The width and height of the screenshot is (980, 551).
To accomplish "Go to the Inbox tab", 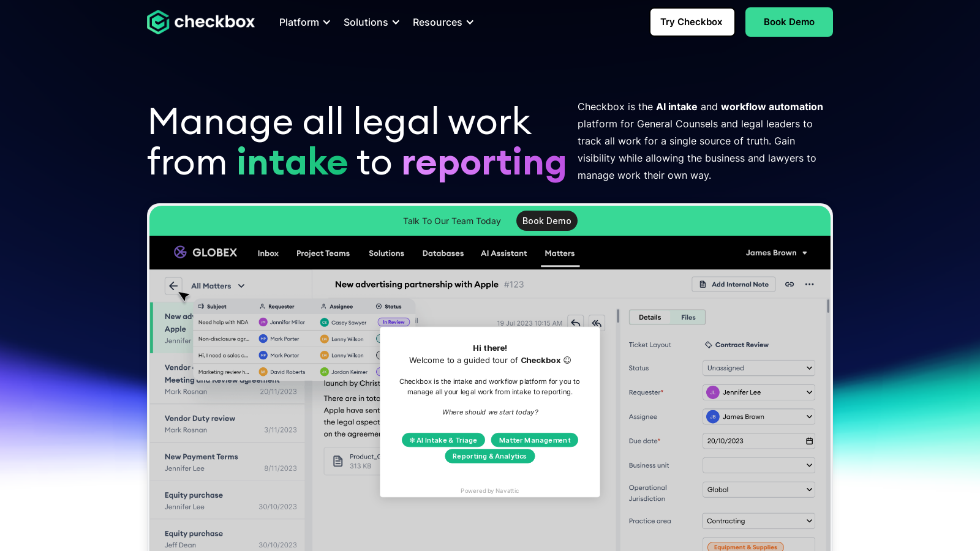I will click(268, 253).
